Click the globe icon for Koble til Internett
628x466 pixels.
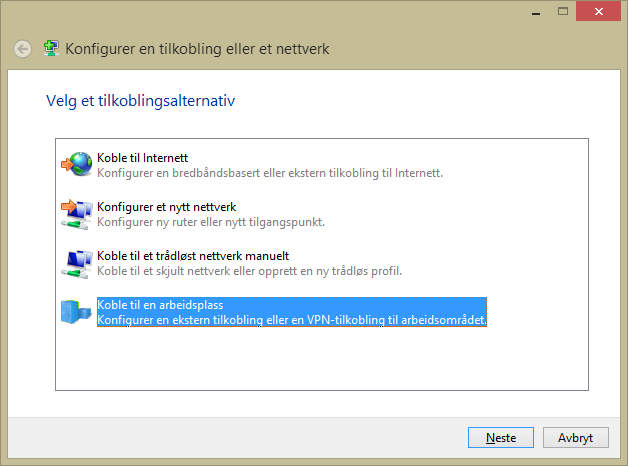pos(76,164)
